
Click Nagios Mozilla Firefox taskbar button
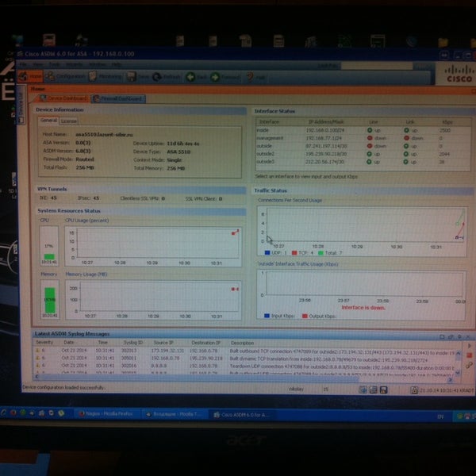point(106,414)
